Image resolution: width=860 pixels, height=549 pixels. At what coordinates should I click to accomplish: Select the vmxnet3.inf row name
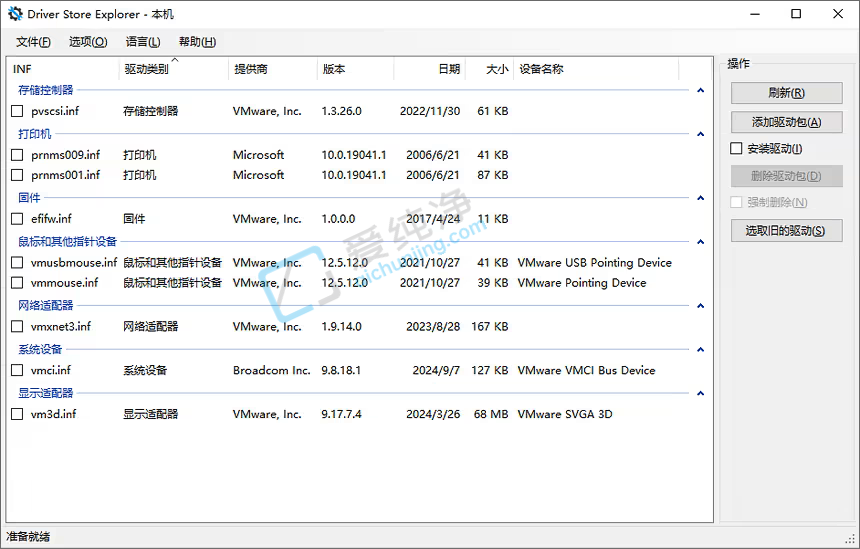pos(61,326)
